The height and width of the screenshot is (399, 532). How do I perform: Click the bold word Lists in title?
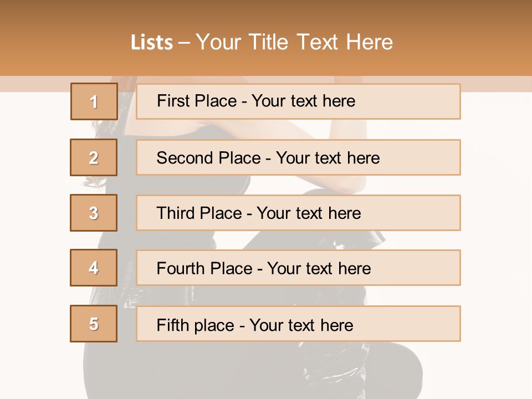[x=152, y=43]
